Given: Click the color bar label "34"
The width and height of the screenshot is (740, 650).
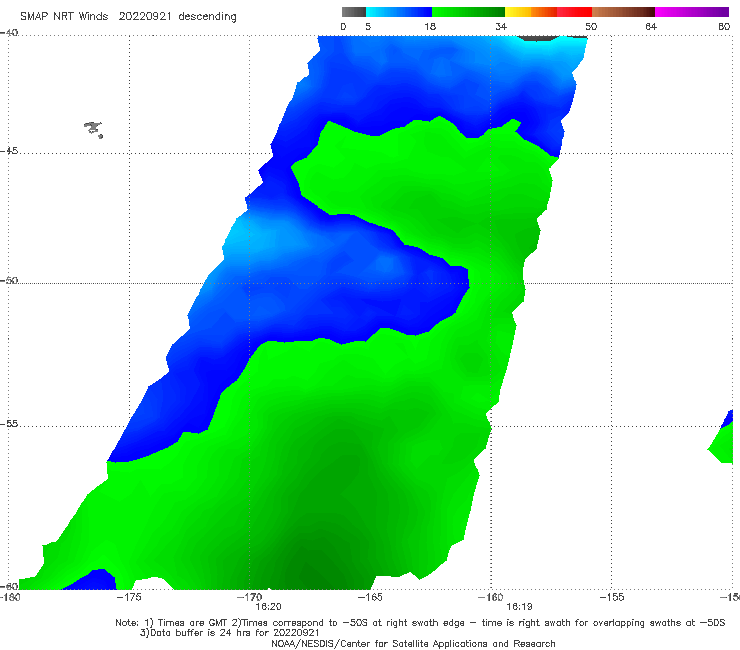Looking at the screenshot, I should pos(501,27).
